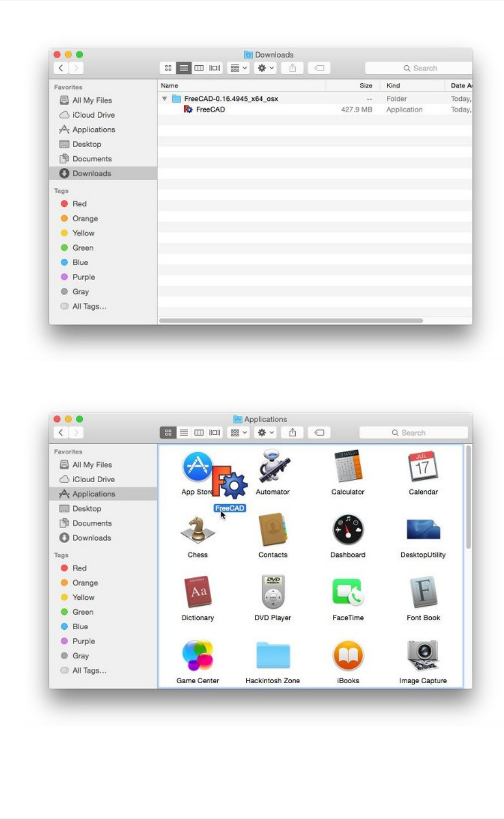The image size is (504, 819).
Task: Open Arrange dropdown in Downloads window
Action: 238,68
